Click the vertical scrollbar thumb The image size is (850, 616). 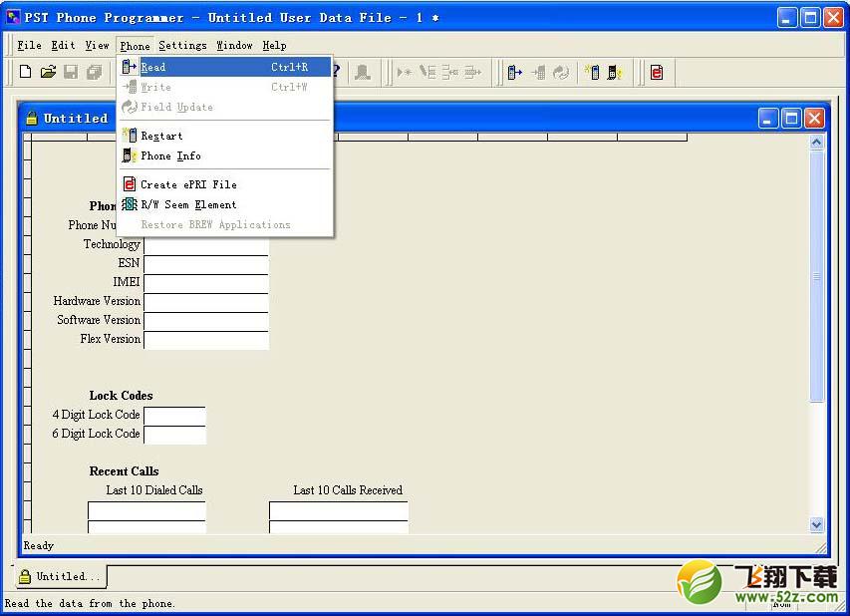[x=816, y=276]
